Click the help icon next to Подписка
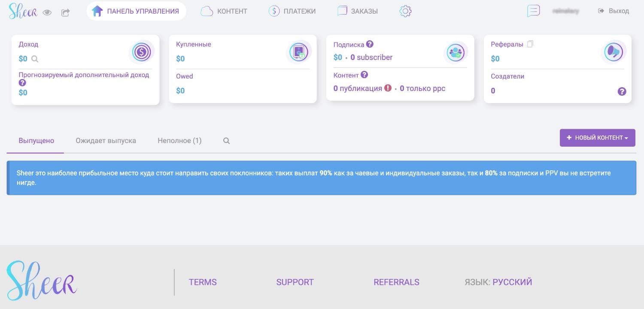Viewport: 644px width, 309px height. click(x=370, y=44)
